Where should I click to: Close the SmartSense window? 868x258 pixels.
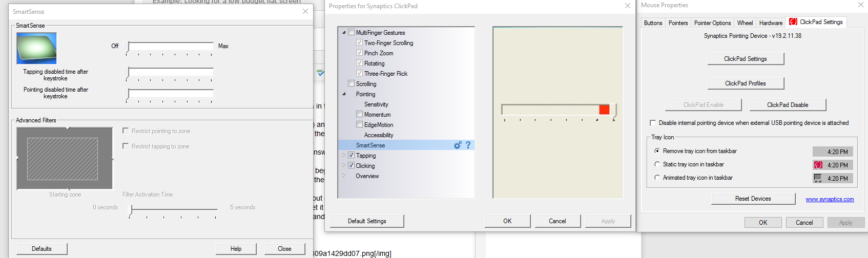pyautogui.click(x=305, y=11)
